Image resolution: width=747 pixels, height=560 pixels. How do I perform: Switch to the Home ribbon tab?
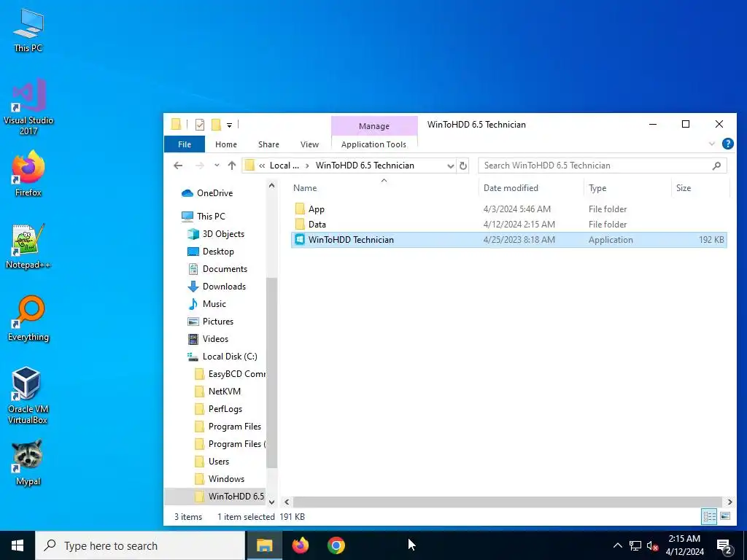point(226,144)
